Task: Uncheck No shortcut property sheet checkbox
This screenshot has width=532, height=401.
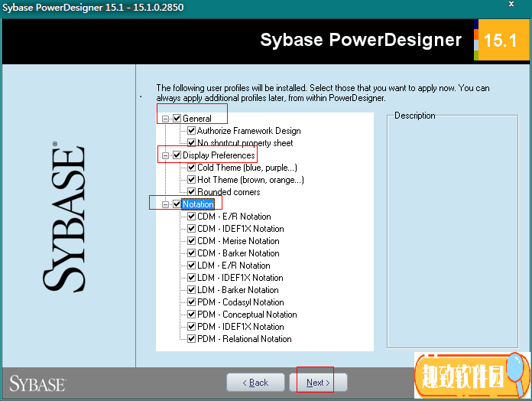Action: 191,142
